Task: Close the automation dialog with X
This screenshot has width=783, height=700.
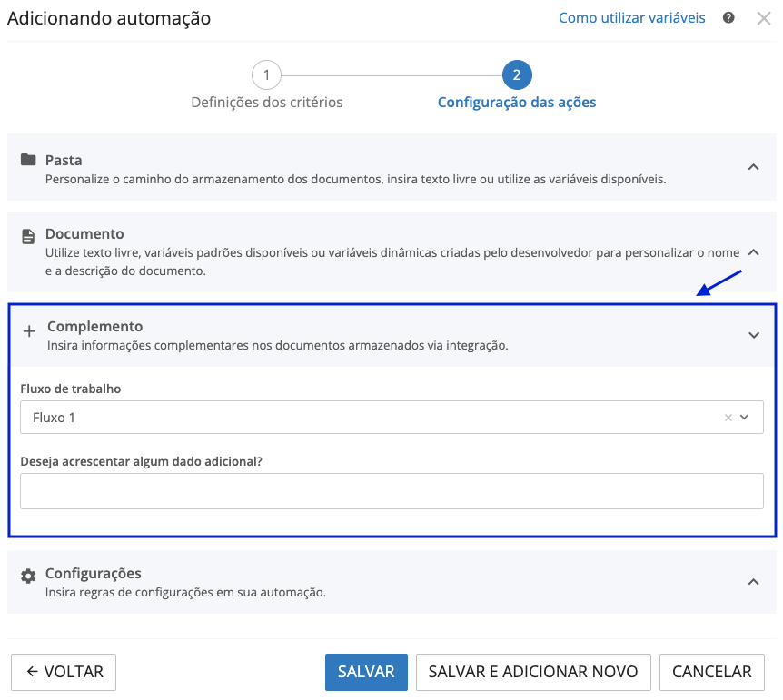Action: (764, 18)
